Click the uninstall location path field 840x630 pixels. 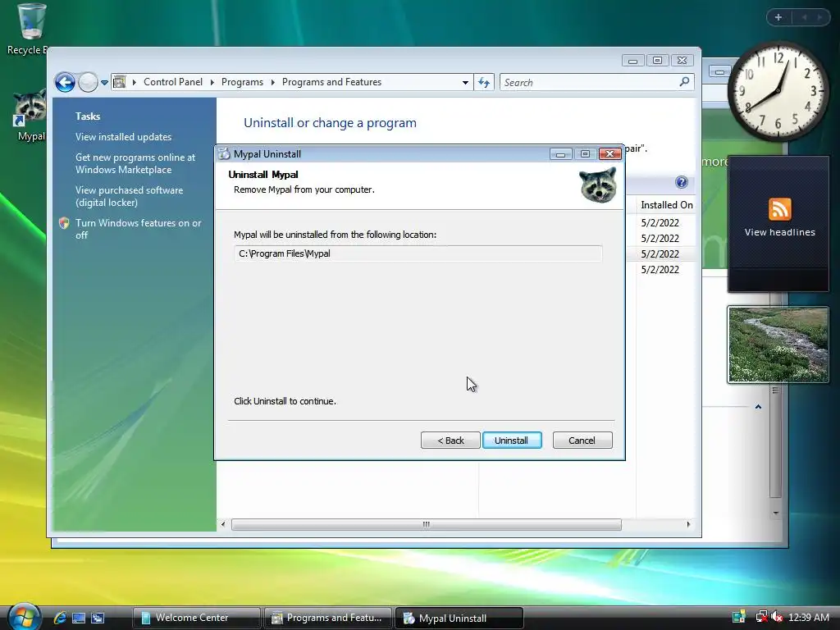coord(418,253)
